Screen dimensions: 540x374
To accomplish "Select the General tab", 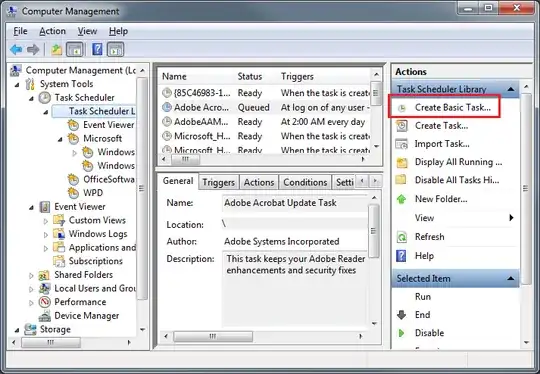I will coord(178,181).
